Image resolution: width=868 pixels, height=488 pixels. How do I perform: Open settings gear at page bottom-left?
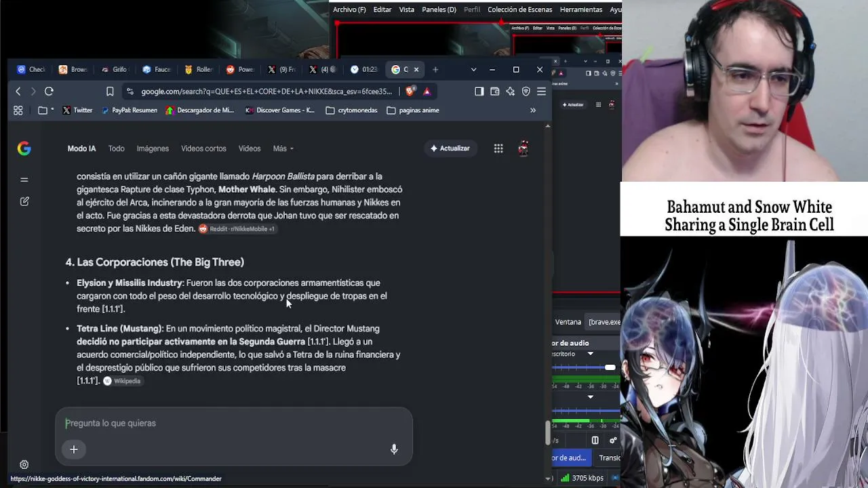coord(24,465)
